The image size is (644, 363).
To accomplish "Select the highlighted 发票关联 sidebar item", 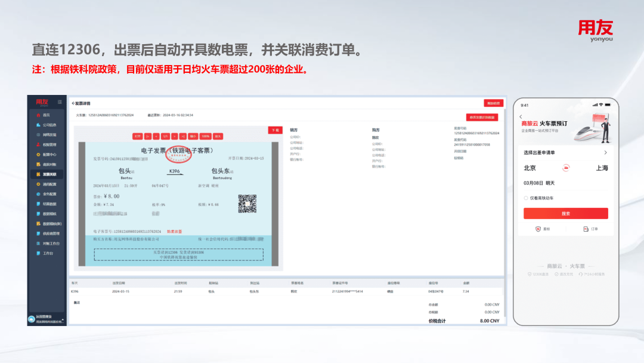I will [47, 174].
